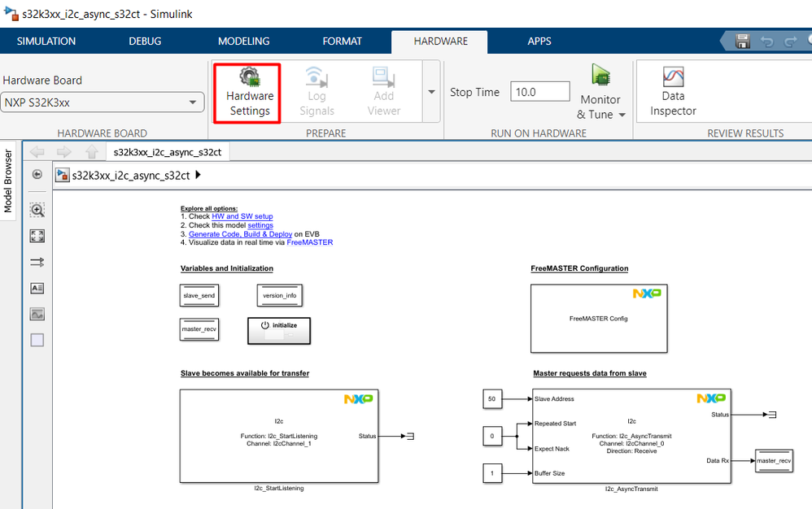
Task: Select the master_recv data store memory block
Action: coord(199,329)
